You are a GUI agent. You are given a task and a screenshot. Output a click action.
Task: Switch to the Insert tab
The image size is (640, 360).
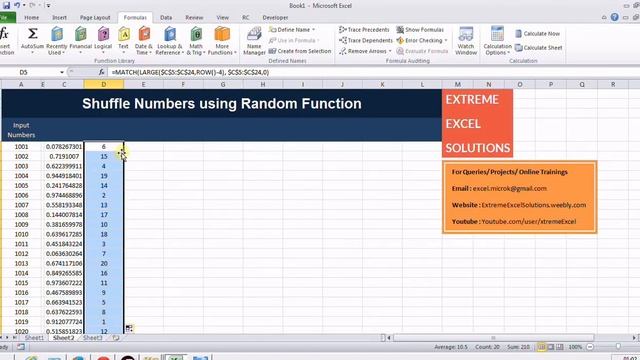(x=59, y=18)
